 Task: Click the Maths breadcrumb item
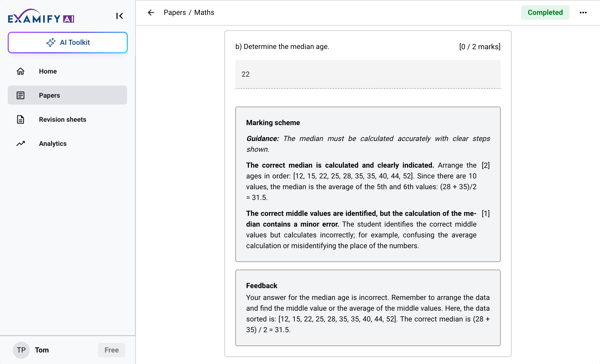(x=204, y=13)
